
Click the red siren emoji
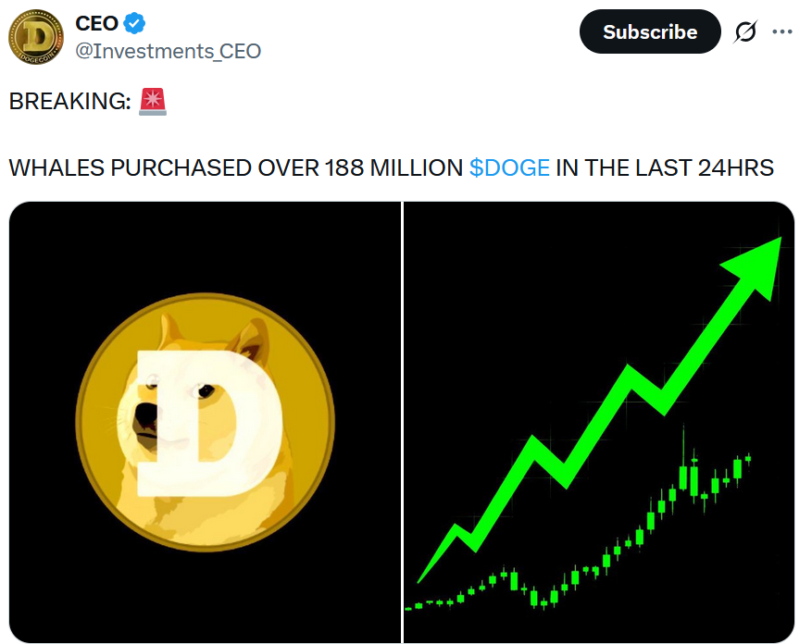click(153, 103)
